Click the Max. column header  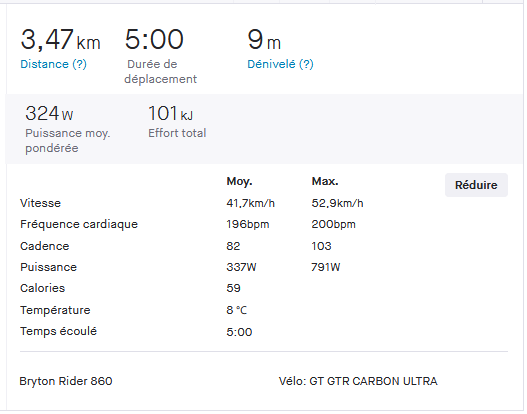coord(326,182)
